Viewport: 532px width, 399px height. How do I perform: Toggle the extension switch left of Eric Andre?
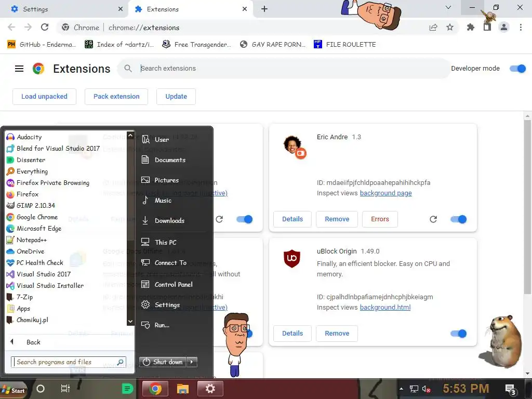(245, 220)
